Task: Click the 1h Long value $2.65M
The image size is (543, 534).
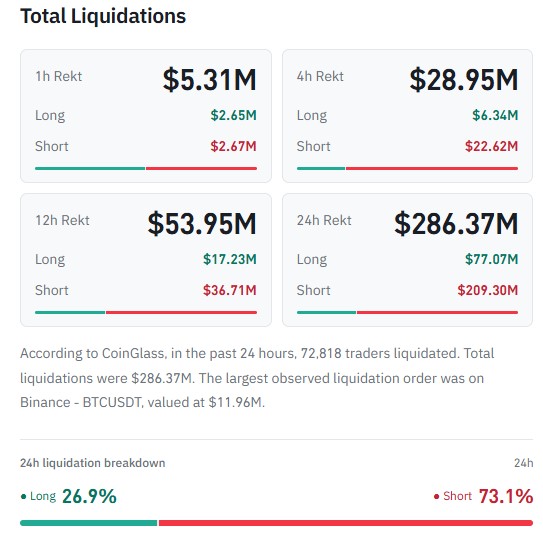Action: pos(233,115)
